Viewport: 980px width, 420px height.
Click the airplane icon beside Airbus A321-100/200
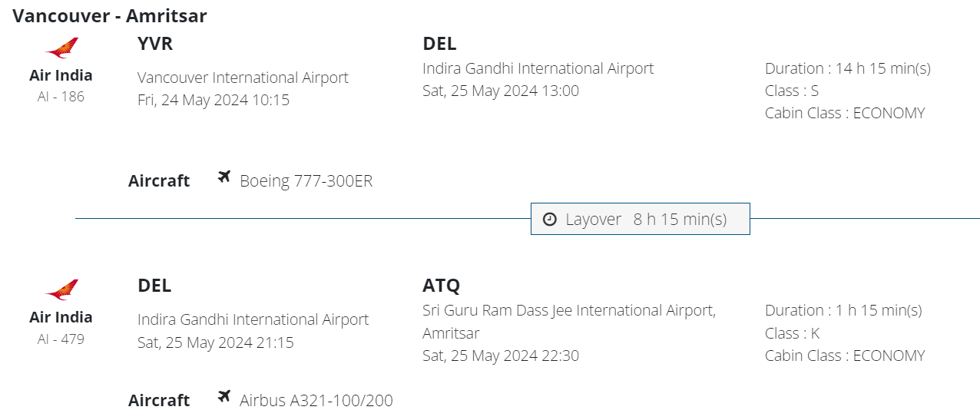224,397
